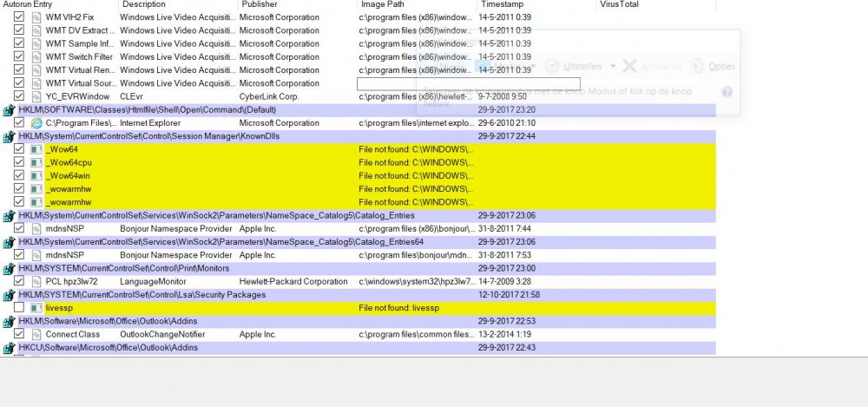The image size is (868, 407).
Task: Click the registry icon beside the Print\Monitors key
Action: tap(9, 269)
